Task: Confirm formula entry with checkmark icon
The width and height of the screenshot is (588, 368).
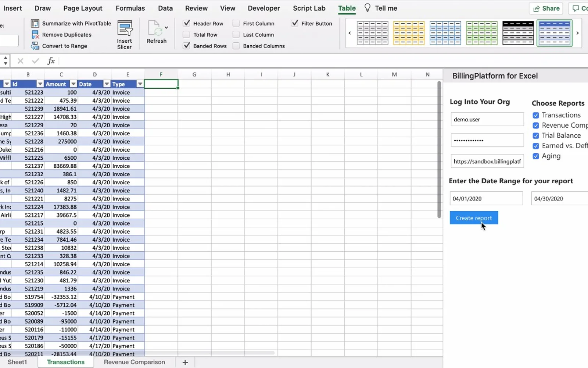Action: tap(36, 61)
